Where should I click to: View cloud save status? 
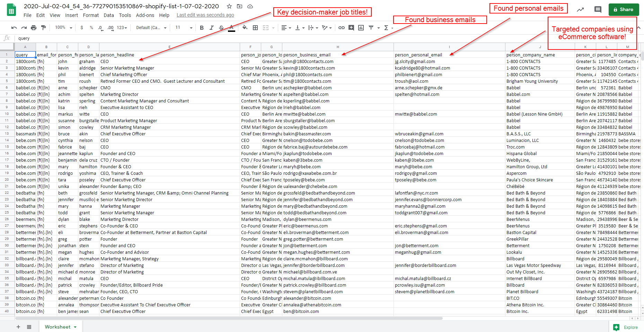[250, 6]
